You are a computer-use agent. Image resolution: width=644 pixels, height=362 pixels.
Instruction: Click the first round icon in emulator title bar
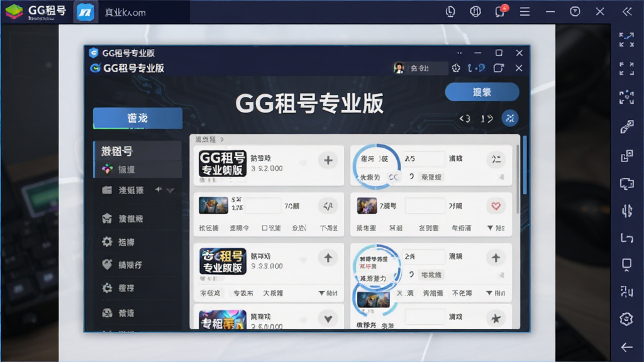[x=450, y=11]
